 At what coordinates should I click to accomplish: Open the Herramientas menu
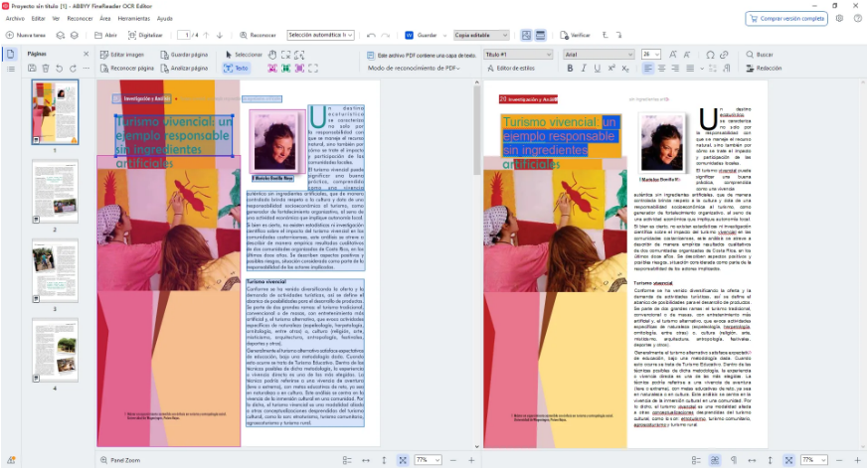click(x=133, y=18)
